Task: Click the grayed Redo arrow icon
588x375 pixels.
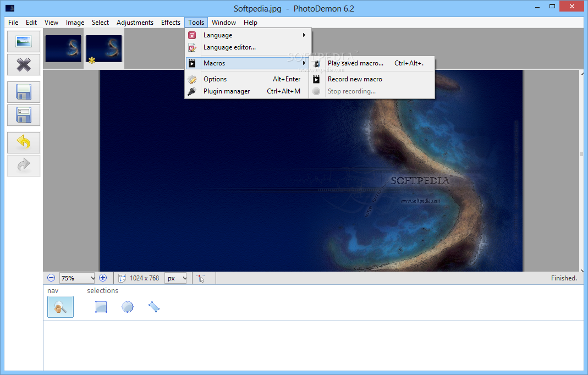Action: click(x=24, y=166)
